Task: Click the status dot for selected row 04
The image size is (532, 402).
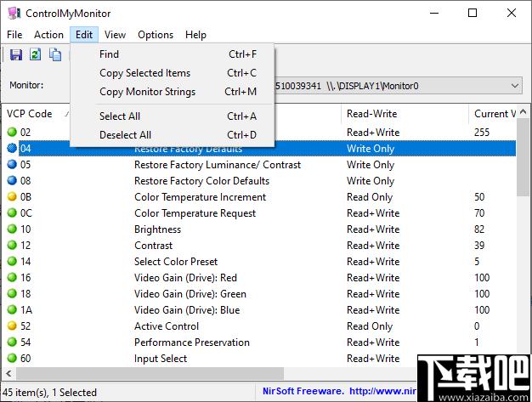Action: [x=12, y=148]
